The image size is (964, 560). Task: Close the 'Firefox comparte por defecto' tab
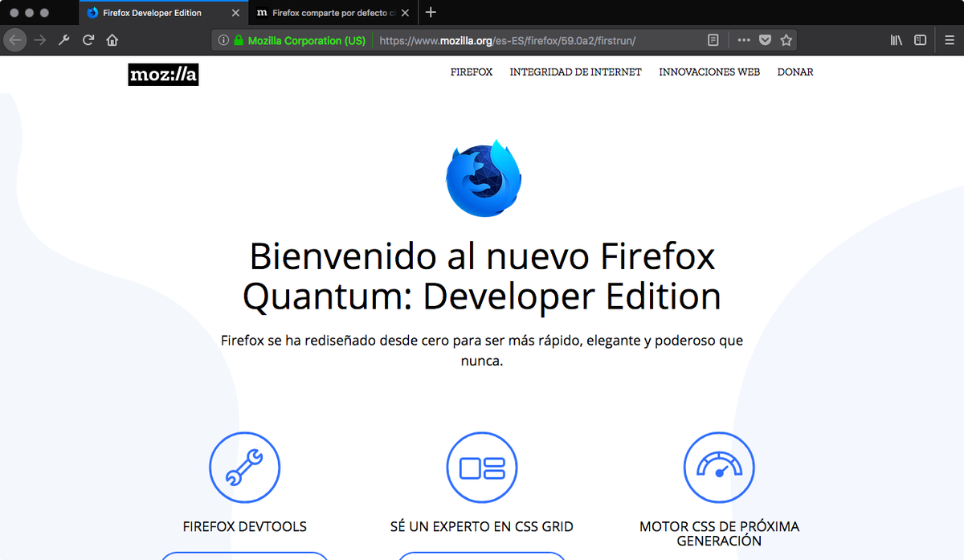(406, 13)
